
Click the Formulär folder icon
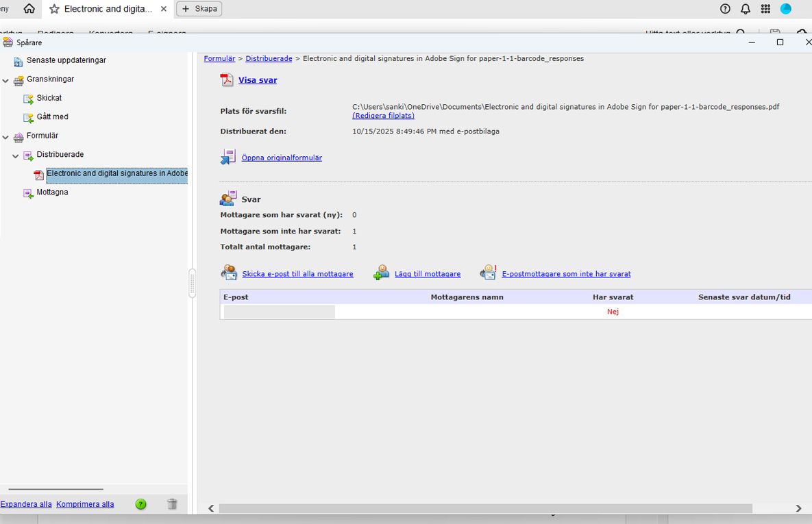[x=19, y=137]
